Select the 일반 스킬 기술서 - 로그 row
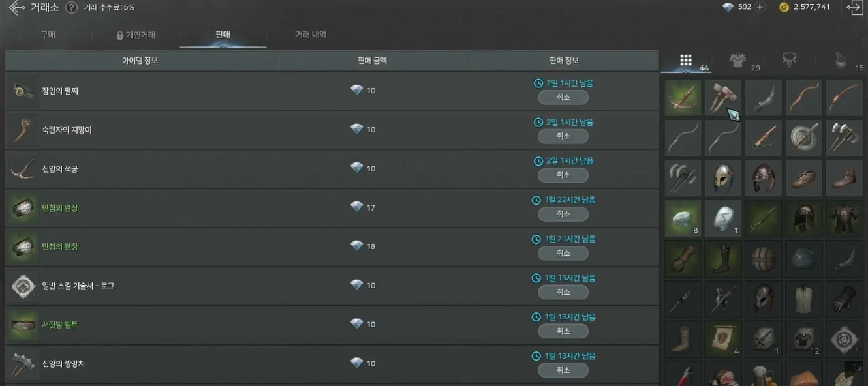The height and width of the screenshot is (386, 868). tap(332, 286)
